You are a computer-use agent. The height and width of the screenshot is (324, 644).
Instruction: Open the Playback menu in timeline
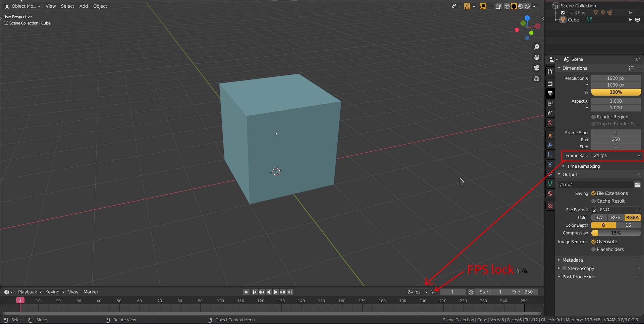30,292
